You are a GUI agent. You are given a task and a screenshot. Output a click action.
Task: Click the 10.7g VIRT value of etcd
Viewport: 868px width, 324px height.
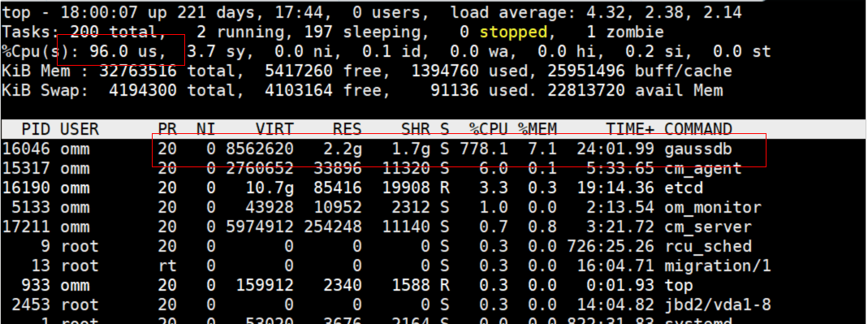click(270, 188)
